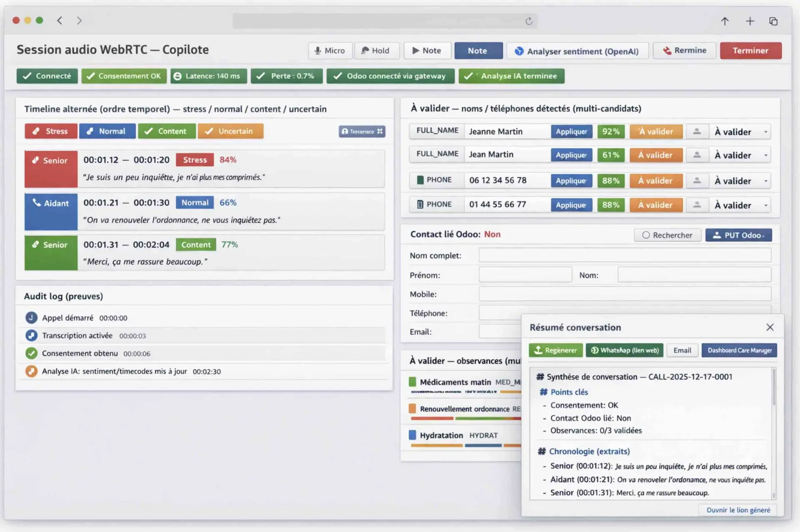Select the Email tab in résumé panel

point(682,351)
